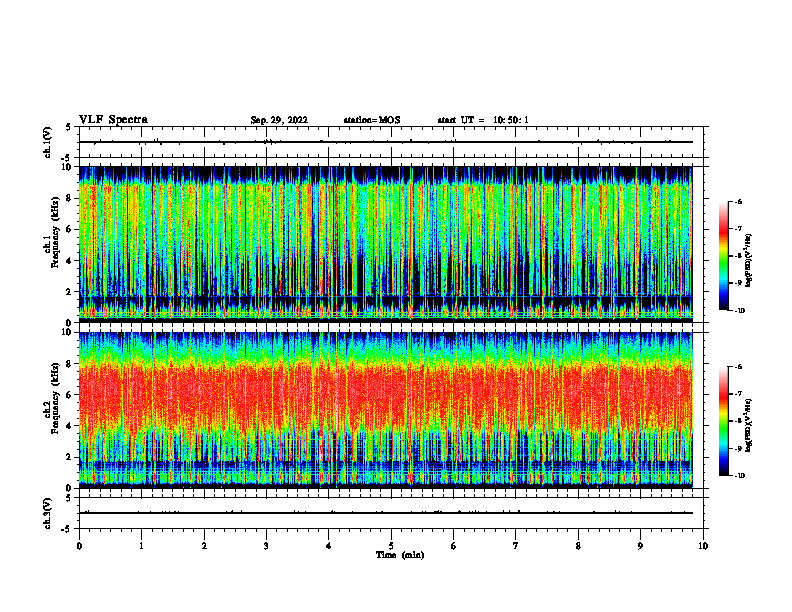
Task: Click time axis tick label "3"
Action: click(x=266, y=546)
